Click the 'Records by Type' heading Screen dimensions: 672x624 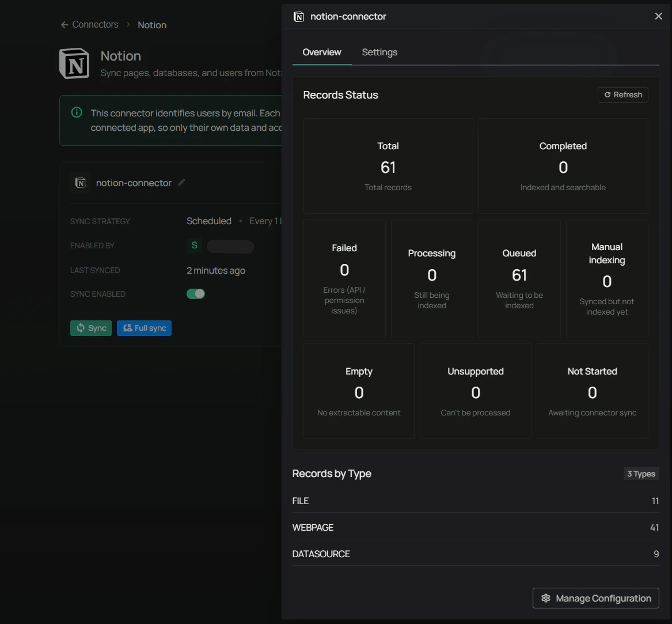coord(331,474)
